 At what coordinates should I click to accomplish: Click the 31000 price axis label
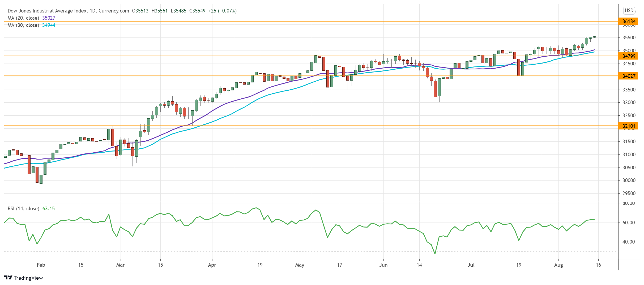coord(629,154)
